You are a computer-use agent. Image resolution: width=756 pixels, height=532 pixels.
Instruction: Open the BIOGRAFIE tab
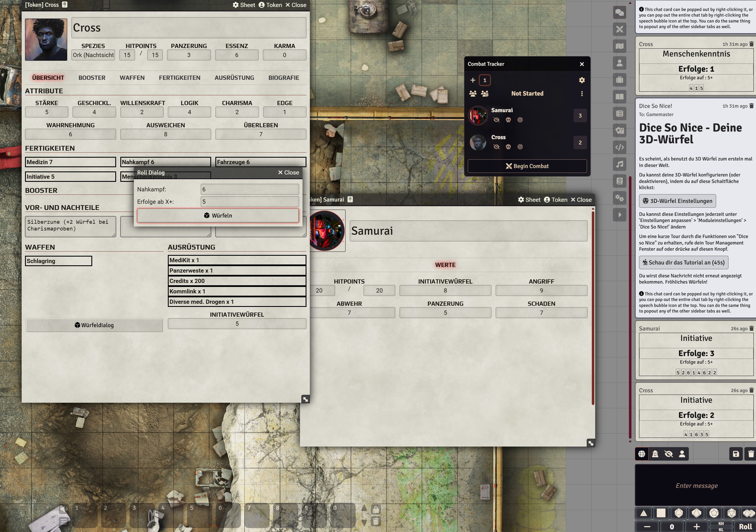click(283, 78)
